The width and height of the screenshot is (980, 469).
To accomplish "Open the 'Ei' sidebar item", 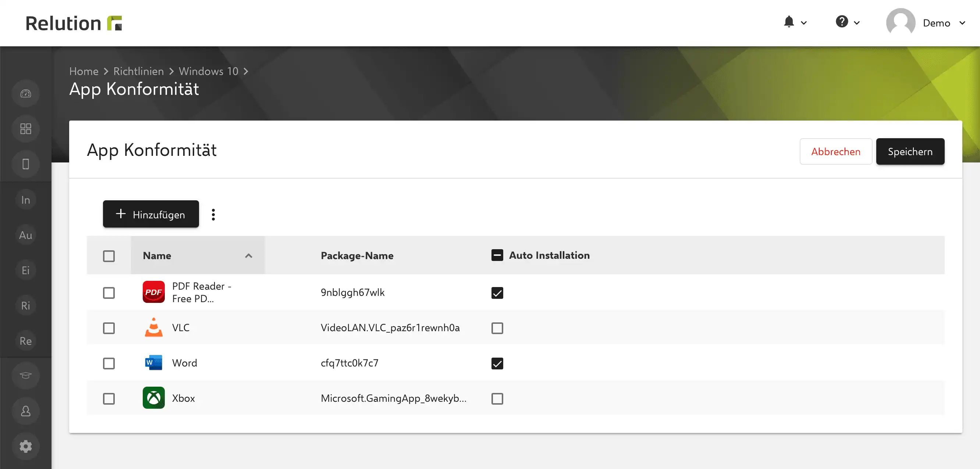I will pyautogui.click(x=25, y=270).
